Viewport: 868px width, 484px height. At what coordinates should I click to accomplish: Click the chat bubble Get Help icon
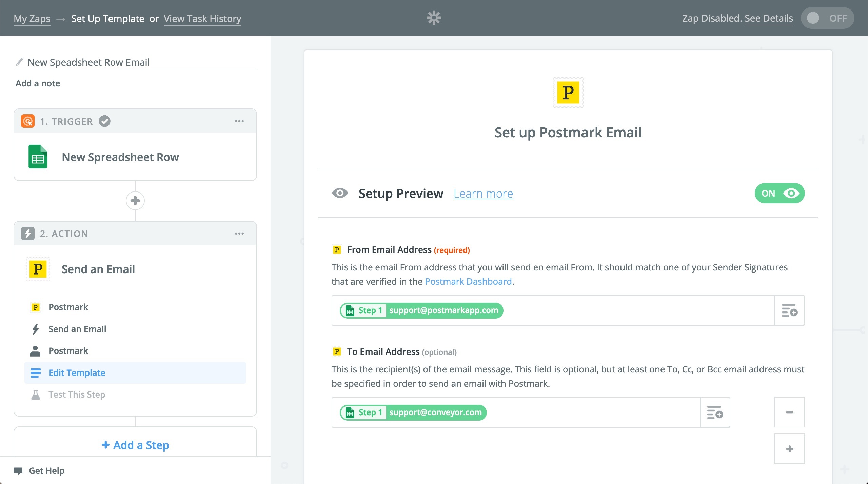click(18, 471)
